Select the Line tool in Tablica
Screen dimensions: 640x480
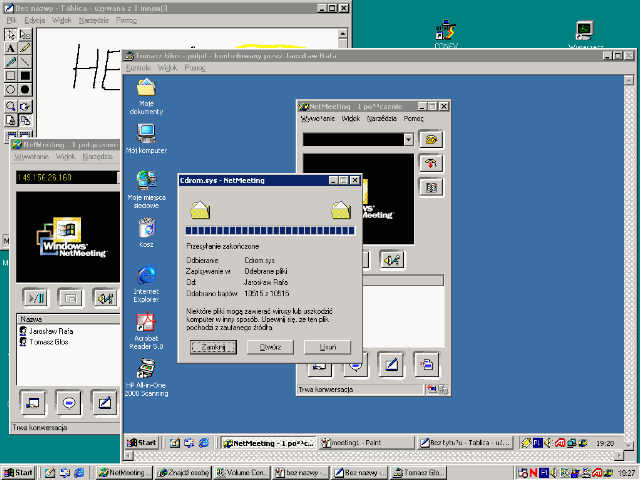[x=25, y=62]
